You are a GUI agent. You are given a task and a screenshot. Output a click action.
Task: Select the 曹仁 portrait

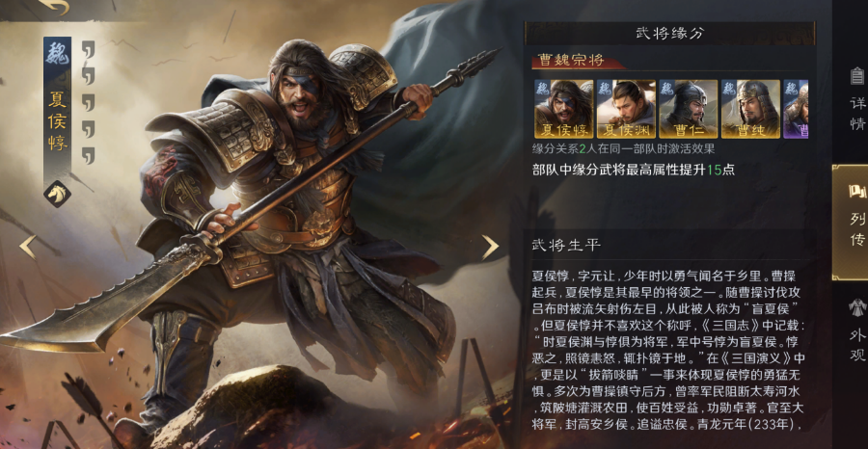tap(688, 109)
